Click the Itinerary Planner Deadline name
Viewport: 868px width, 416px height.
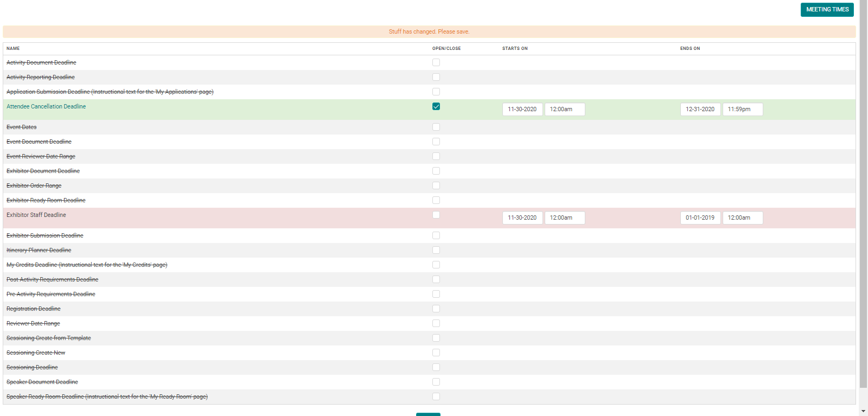pos(39,250)
